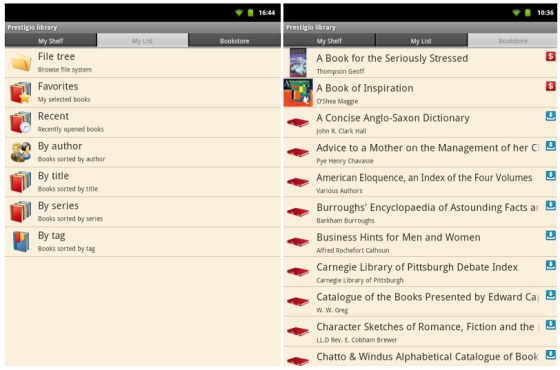This screenshot has width=560, height=370.
Task: Click the 10:36 clock in right status bar
Action: pos(545,13)
